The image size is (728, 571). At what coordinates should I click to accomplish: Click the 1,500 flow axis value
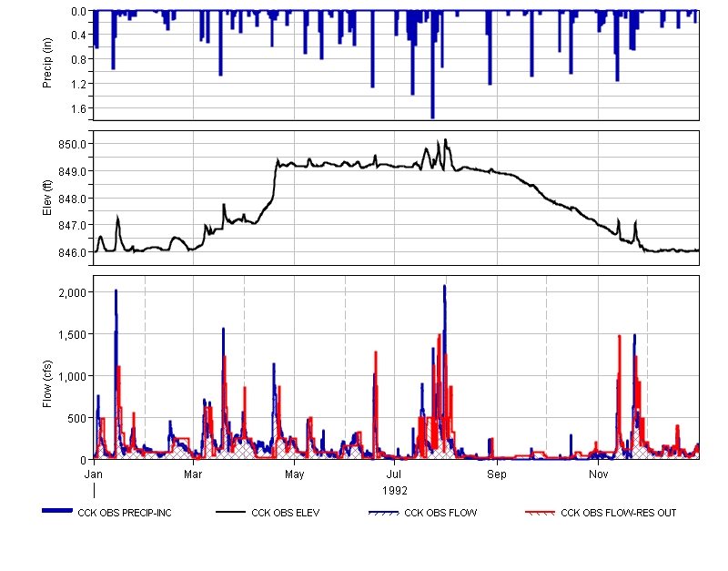[x=73, y=334]
